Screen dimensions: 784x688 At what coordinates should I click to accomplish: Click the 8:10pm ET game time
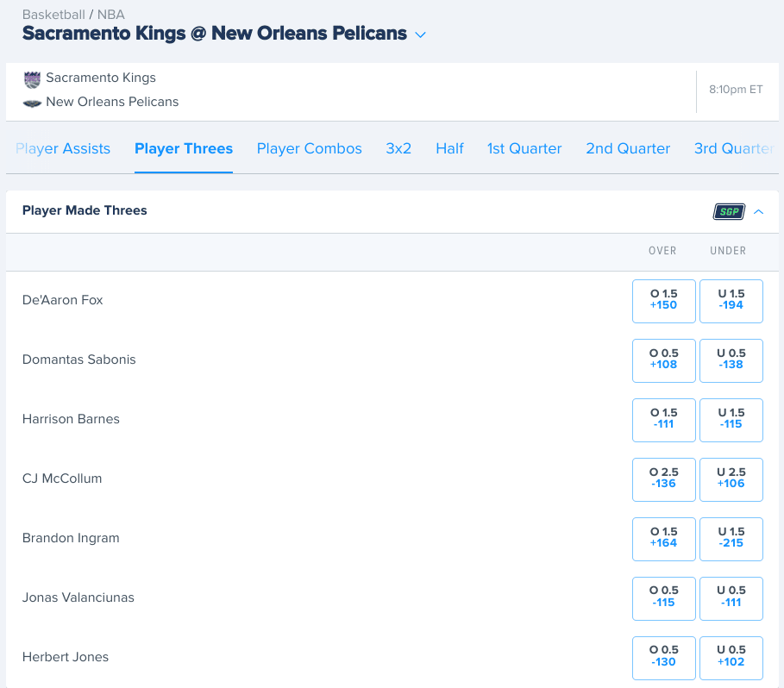tap(736, 90)
